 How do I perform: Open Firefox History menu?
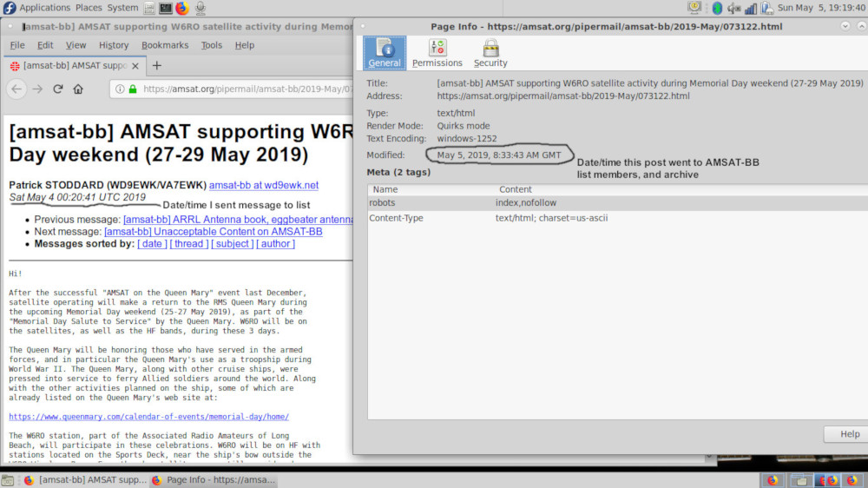[x=114, y=45]
